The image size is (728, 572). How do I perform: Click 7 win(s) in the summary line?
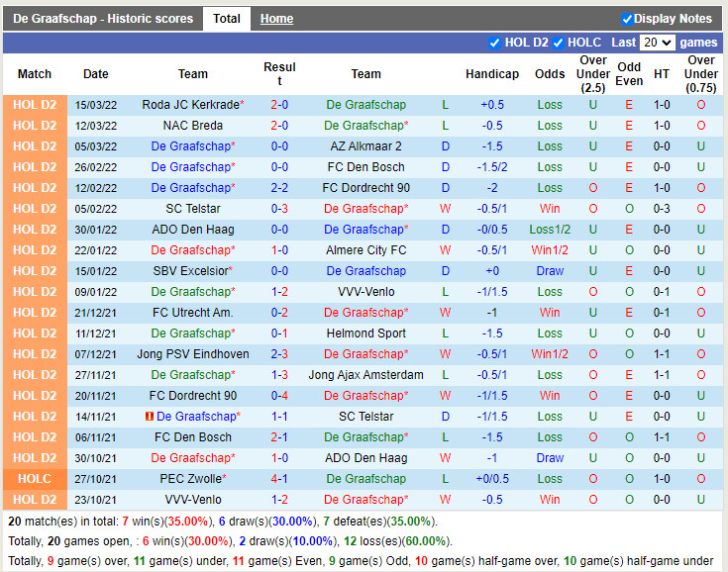click(144, 522)
